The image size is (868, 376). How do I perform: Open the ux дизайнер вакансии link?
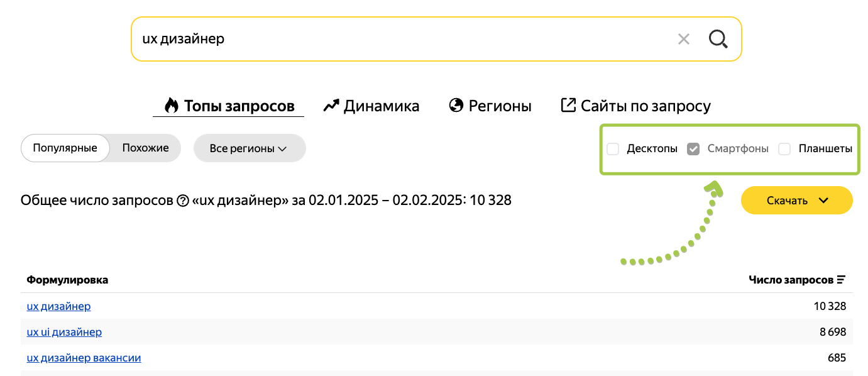coord(84,358)
